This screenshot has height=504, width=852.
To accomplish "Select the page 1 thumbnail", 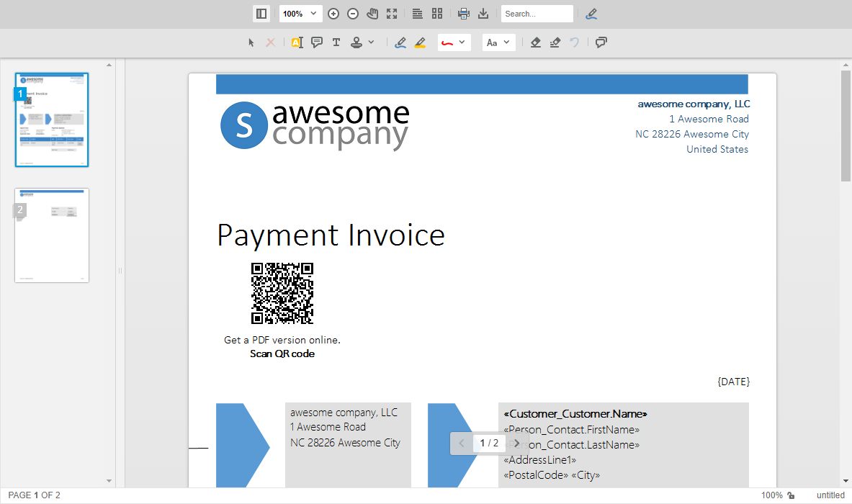I will pos(52,120).
